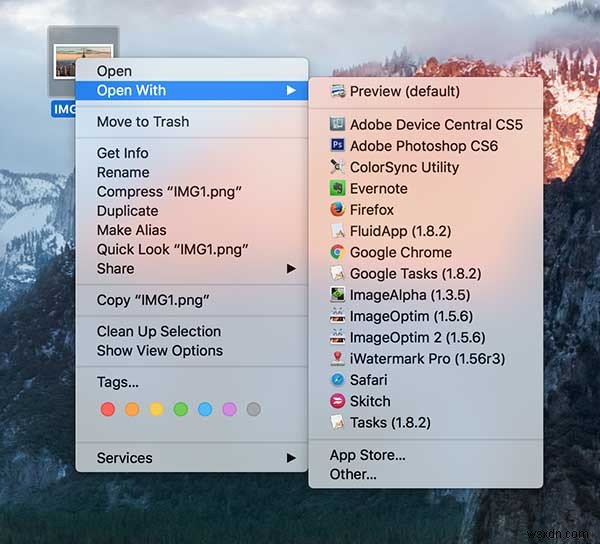Viewport: 600px width, 544px height.
Task: Click the Preview (default) app icon
Action: [338, 91]
